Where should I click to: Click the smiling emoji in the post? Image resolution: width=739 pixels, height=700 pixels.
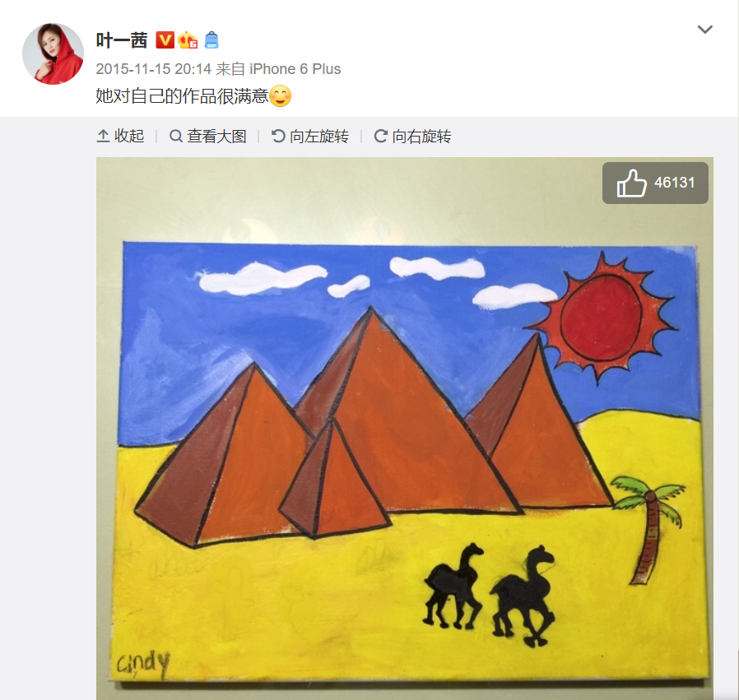(280, 96)
